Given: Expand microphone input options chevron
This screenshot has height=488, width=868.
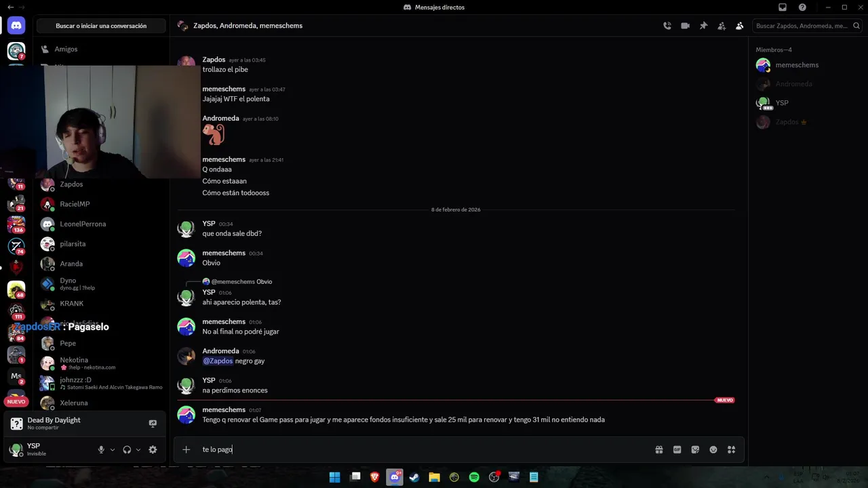Looking at the screenshot, I should pos(113,449).
